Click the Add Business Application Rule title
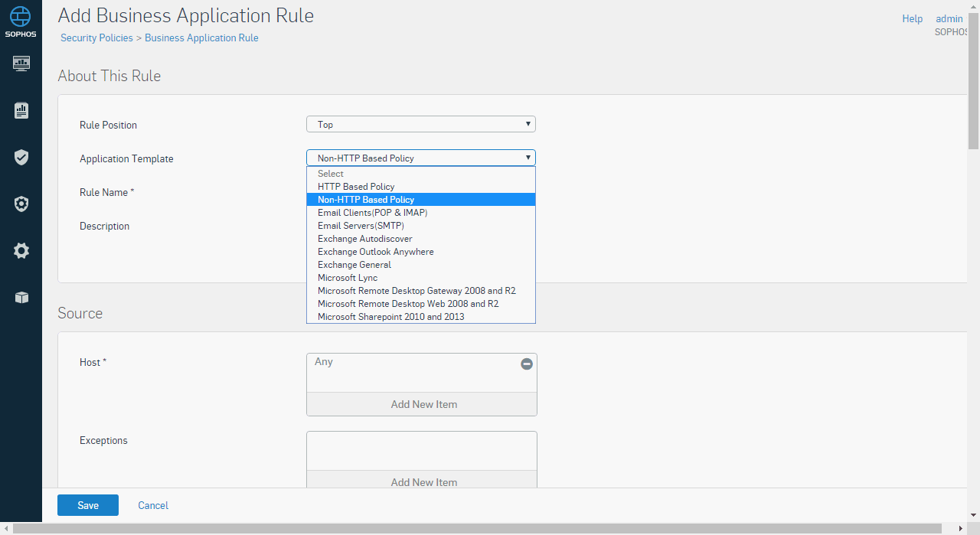The image size is (980, 535). 186,15
